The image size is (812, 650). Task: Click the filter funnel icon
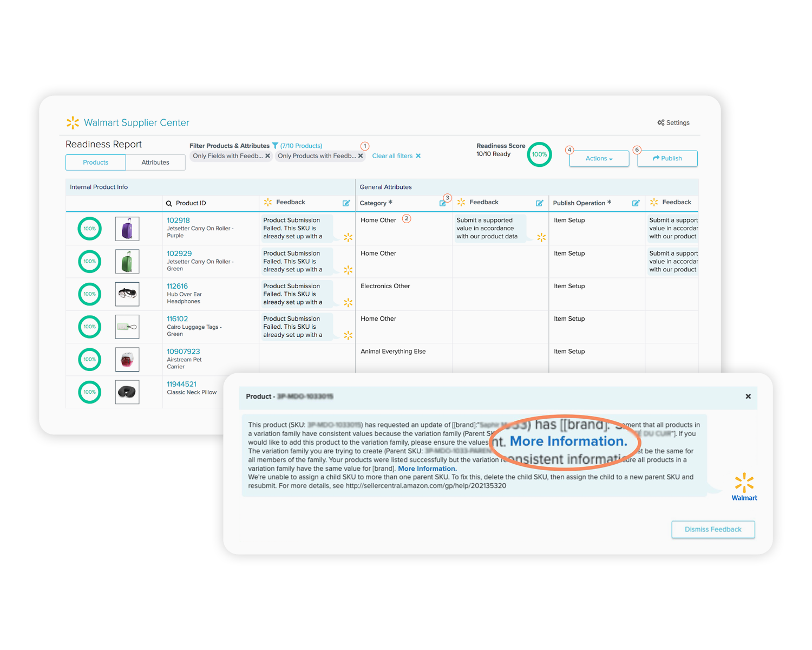(x=275, y=146)
